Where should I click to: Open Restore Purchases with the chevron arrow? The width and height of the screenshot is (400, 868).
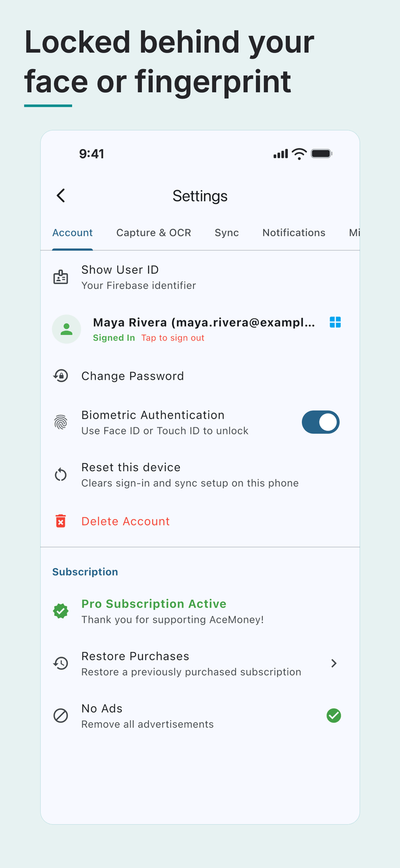click(x=334, y=663)
